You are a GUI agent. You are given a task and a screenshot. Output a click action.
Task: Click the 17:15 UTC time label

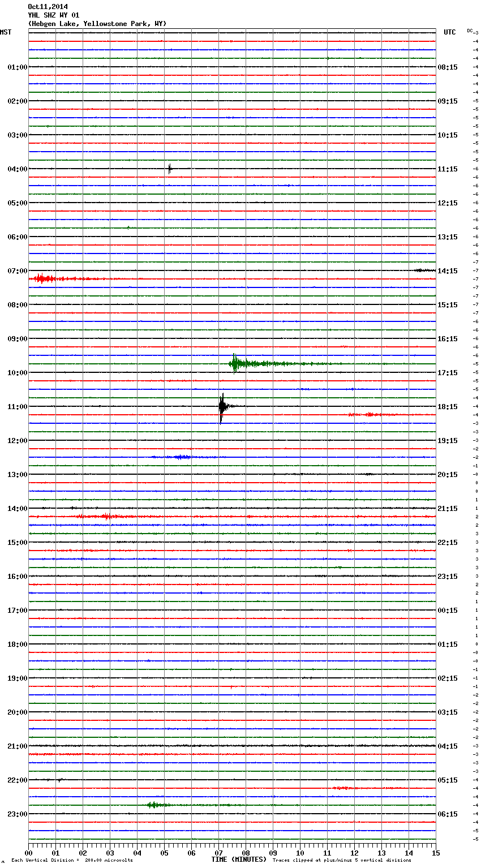(x=448, y=373)
